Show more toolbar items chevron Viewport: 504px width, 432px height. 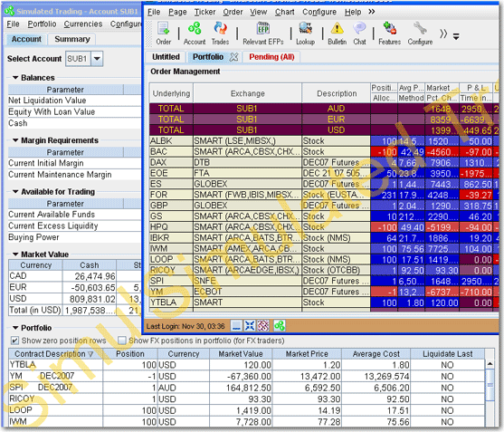coord(443,34)
